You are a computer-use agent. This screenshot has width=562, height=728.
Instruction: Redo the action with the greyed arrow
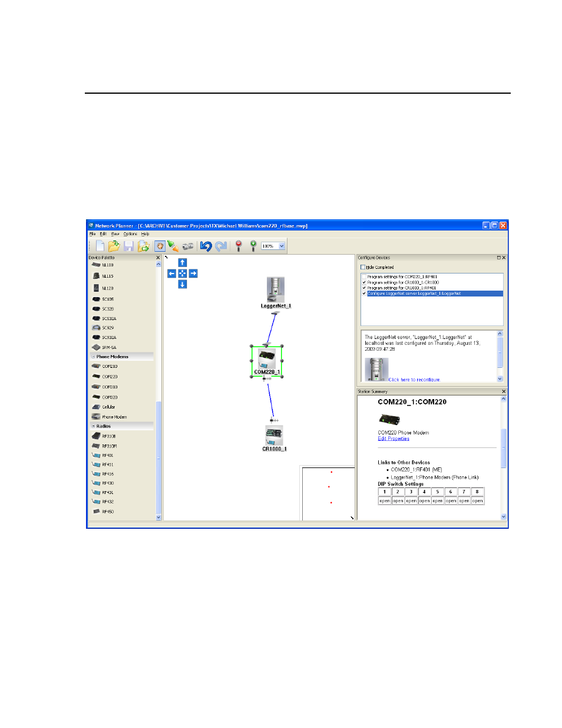point(221,246)
